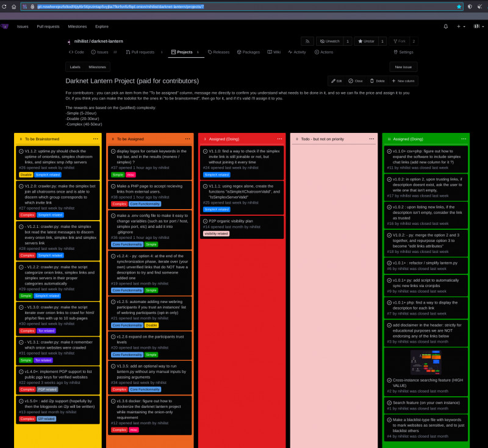The width and height of the screenshot is (488, 448).
Task: Bookmark page with the star icon in address bar
Action: pyautogui.click(x=459, y=6)
